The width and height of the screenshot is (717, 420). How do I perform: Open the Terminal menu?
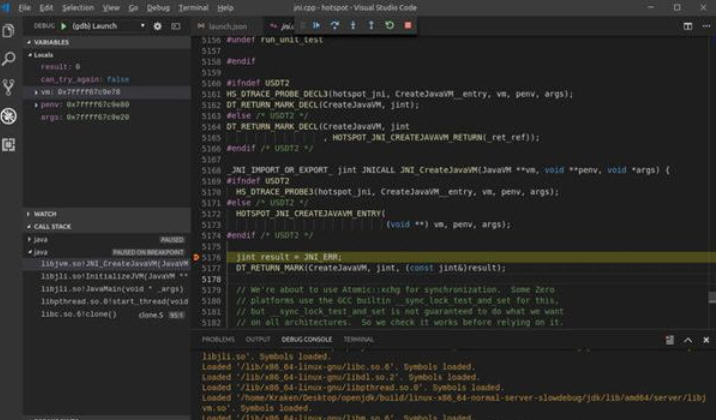tap(193, 7)
